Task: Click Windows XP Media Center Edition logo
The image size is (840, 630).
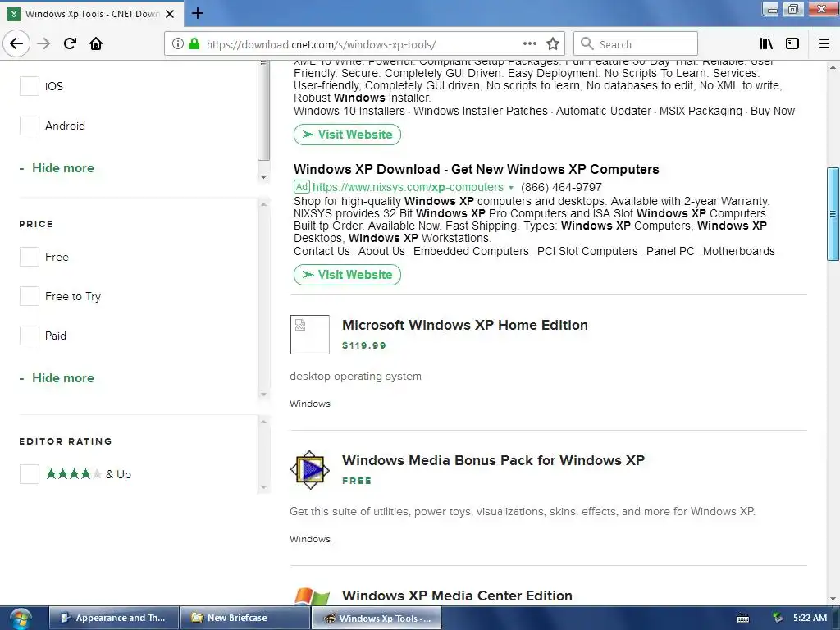Action: pyautogui.click(x=312, y=596)
